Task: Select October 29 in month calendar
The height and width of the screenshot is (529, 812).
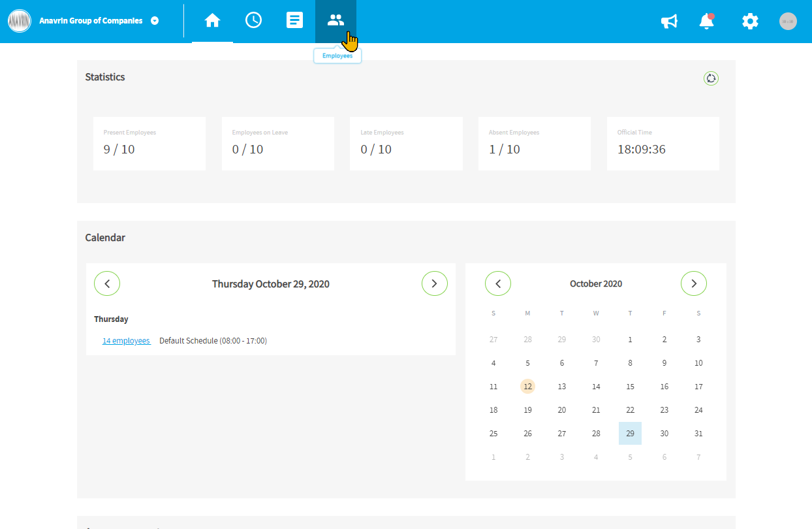Action: [x=630, y=434]
